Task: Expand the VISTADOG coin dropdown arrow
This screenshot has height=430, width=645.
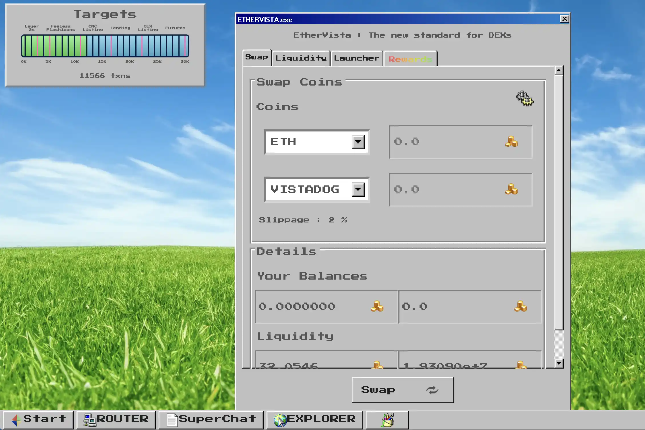Action: [358, 190]
